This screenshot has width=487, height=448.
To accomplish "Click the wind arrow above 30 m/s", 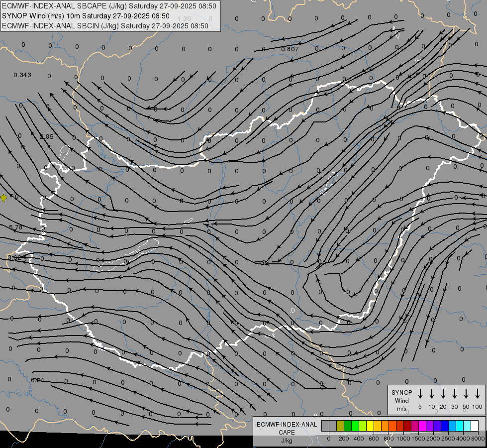I will [454, 394].
